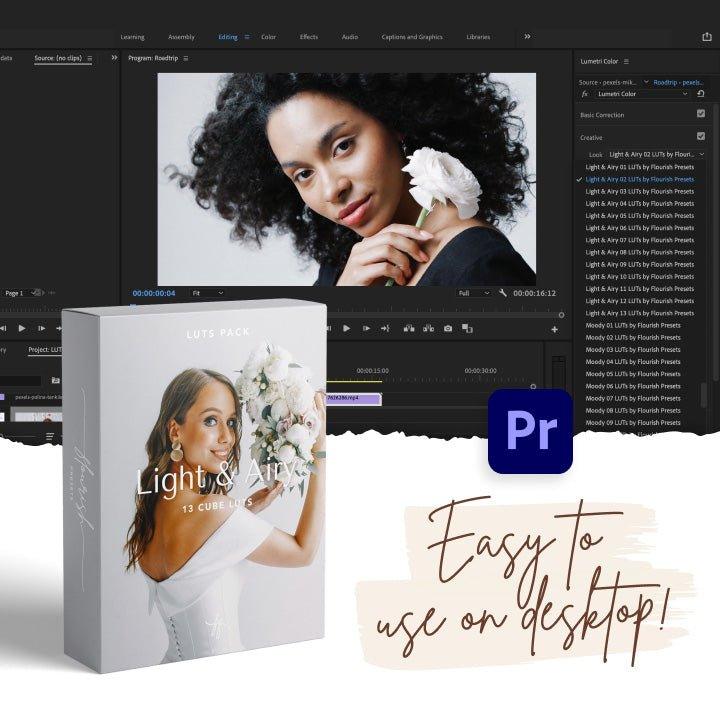The image size is (720, 720).
Task: Disable the Creative section checkbox
Action: click(x=701, y=136)
